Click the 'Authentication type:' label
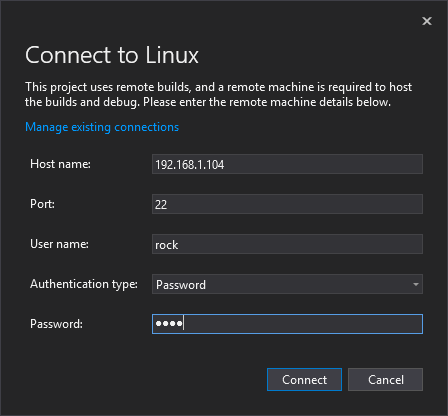Image resolution: width=448 pixels, height=416 pixels. click(84, 284)
